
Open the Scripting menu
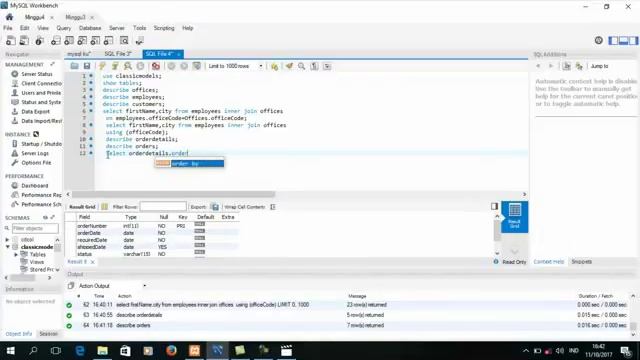pyautogui.click(x=164, y=28)
